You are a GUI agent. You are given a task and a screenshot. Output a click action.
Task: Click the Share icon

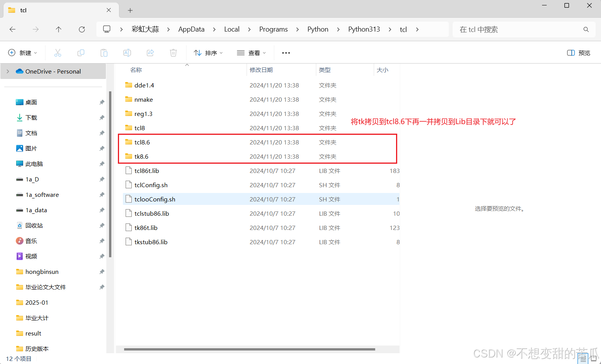point(150,53)
